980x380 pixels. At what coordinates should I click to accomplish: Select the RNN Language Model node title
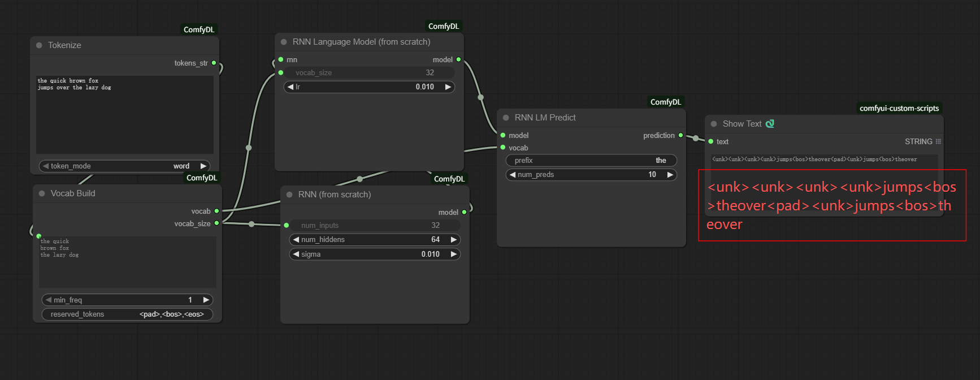[361, 42]
